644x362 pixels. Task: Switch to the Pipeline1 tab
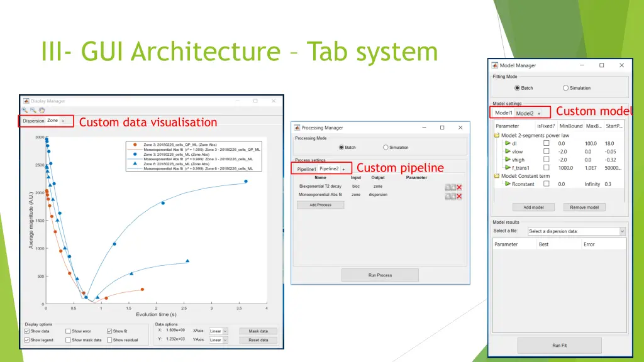[306, 169]
